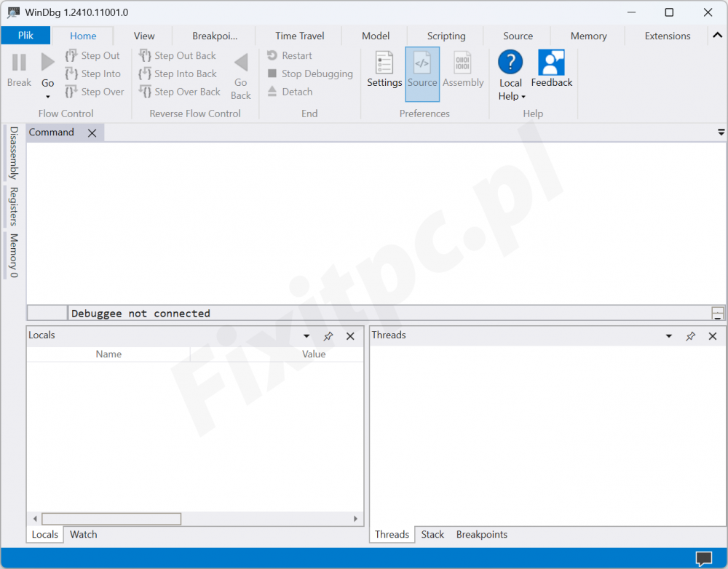Click the Step Into icon
Screen dimensions: 728x569
pos(71,73)
